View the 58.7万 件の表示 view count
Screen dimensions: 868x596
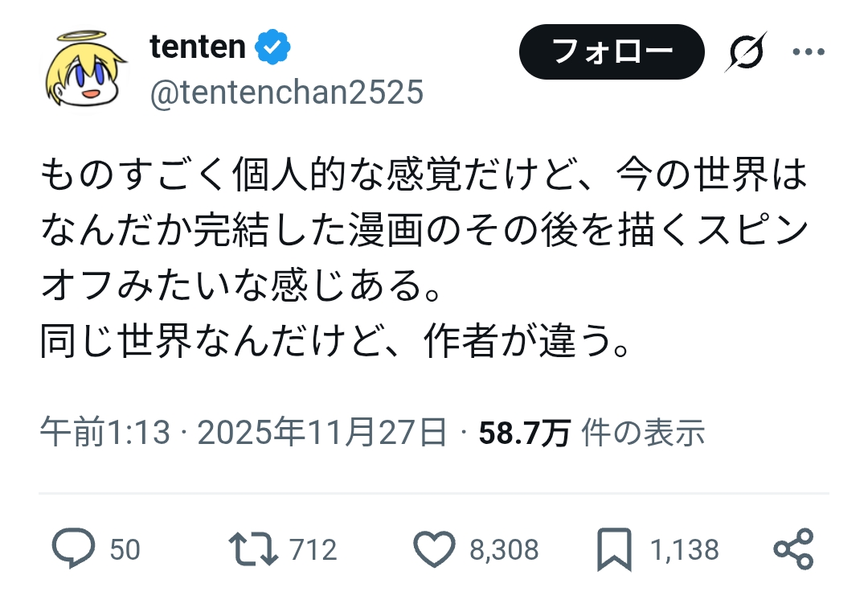pyautogui.click(x=592, y=434)
